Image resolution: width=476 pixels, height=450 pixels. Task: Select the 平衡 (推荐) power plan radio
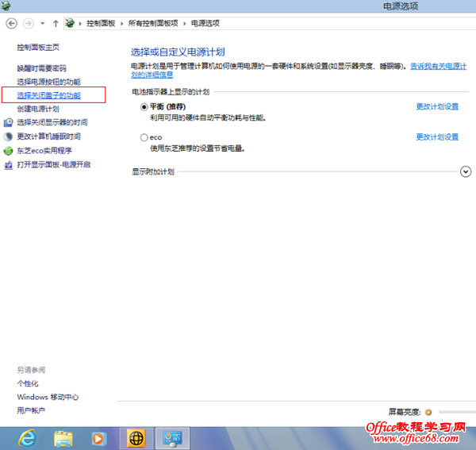144,107
